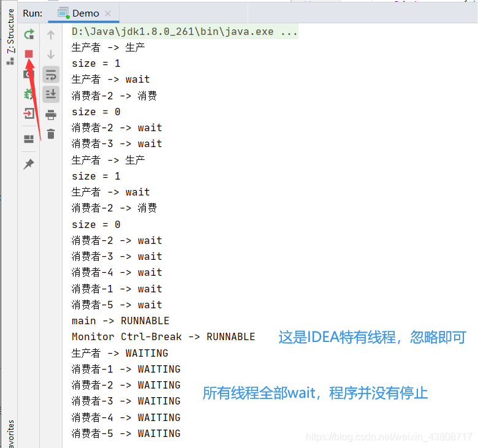
Task: Click the line '消费者-2 -> WAITING'
Action: tap(126, 385)
